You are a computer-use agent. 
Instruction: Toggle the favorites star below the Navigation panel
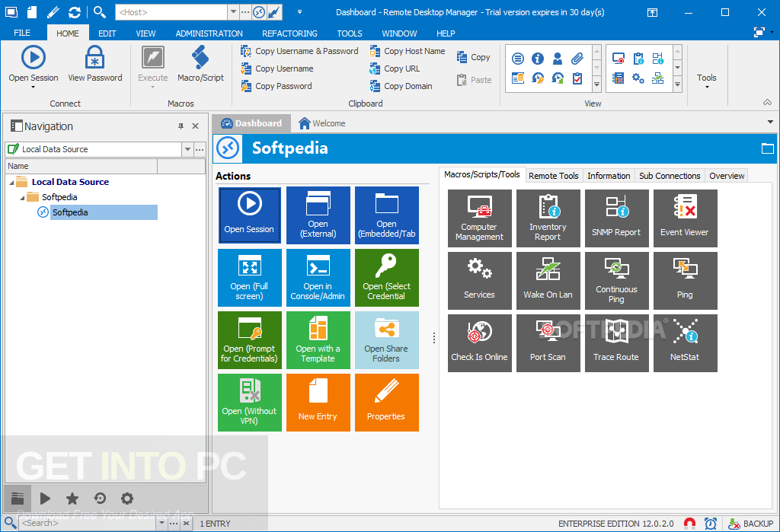pos(72,499)
